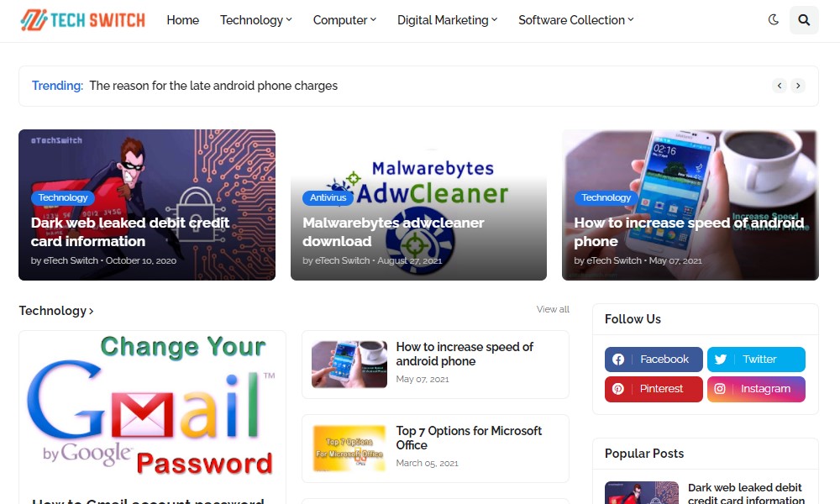Open the search magnifier icon

pyautogui.click(x=804, y=20)
